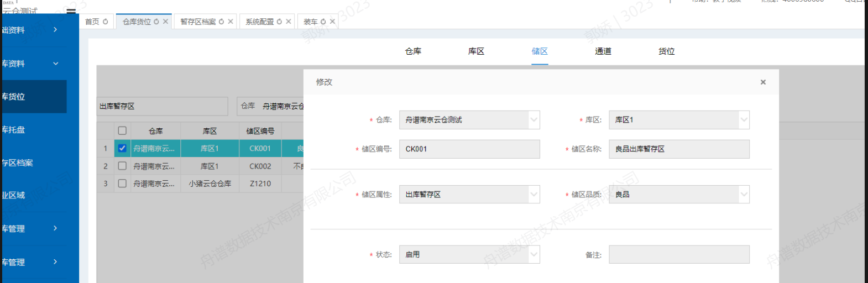Viewport: 868px width, 283px height.
Task: Refresh the 仓库货位 tab
Action: pyautogui.click(x=156, y=22)
